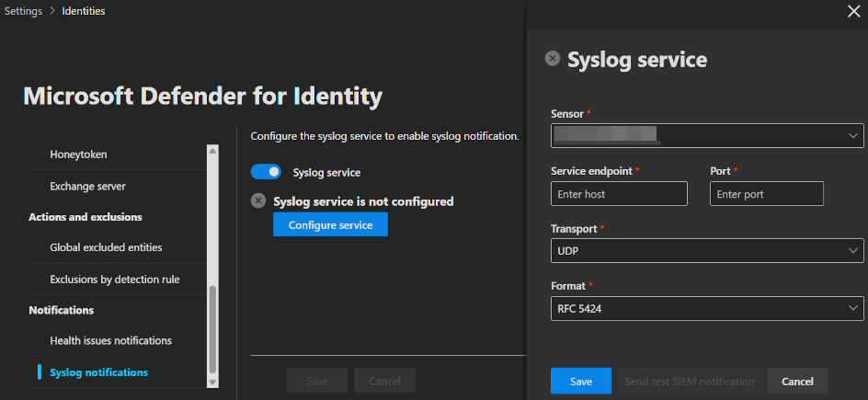
Task: Expand the Transport dropdown showing UDP
Action: pos(706,250)
